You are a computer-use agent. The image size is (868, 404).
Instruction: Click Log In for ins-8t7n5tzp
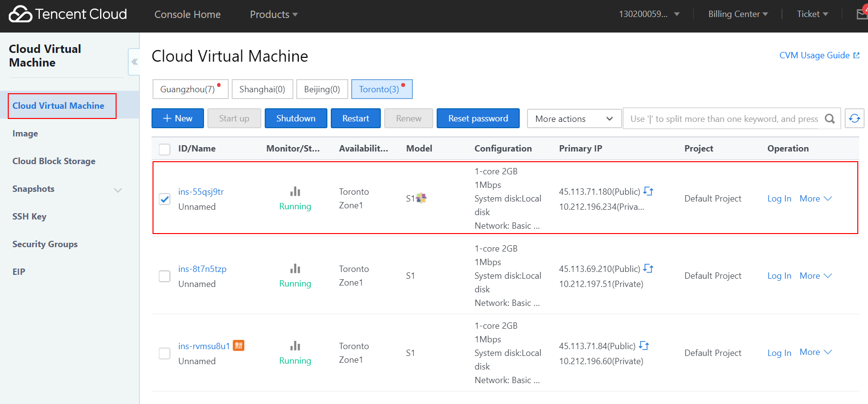(x=779, y=276)
